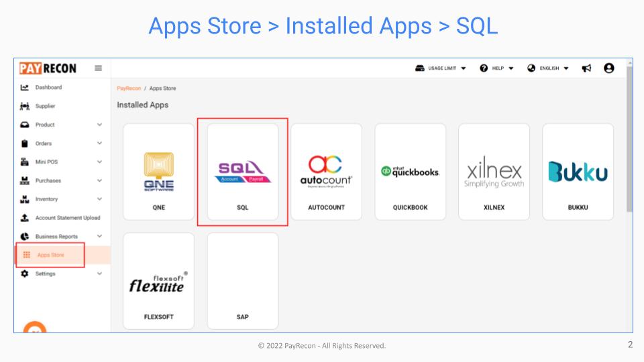This screenshot has width=644, height=362.
Task: Click the Account Statement Upload icon
Action: pyautogui.click(x=25, y=217)
